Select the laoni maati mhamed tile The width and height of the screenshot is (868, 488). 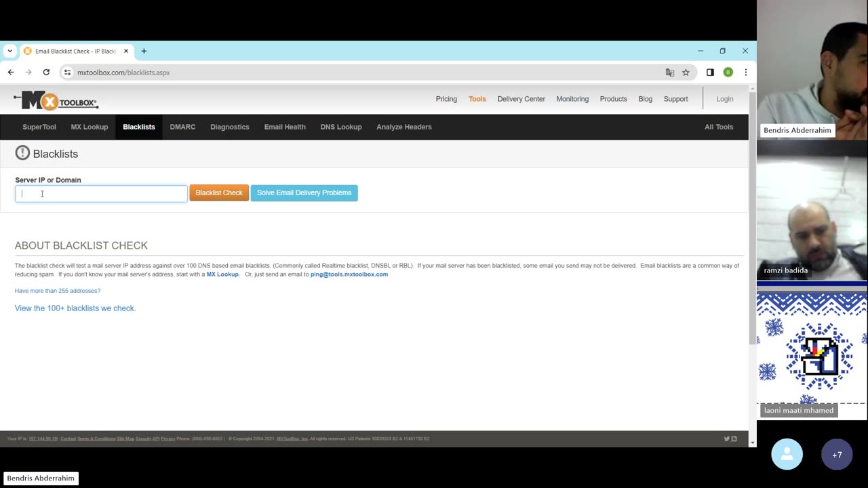coord(812,351)
